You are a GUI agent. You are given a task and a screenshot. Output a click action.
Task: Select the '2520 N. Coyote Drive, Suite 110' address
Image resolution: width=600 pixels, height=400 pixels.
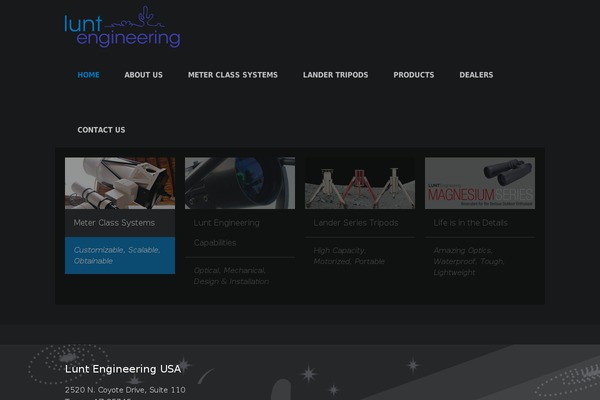coord(125,390)
